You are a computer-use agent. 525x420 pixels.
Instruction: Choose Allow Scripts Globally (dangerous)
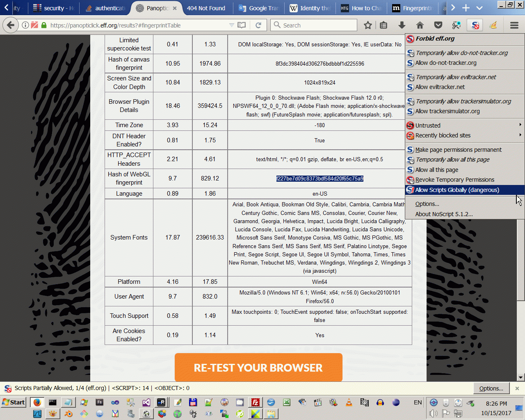pos(465,190)
